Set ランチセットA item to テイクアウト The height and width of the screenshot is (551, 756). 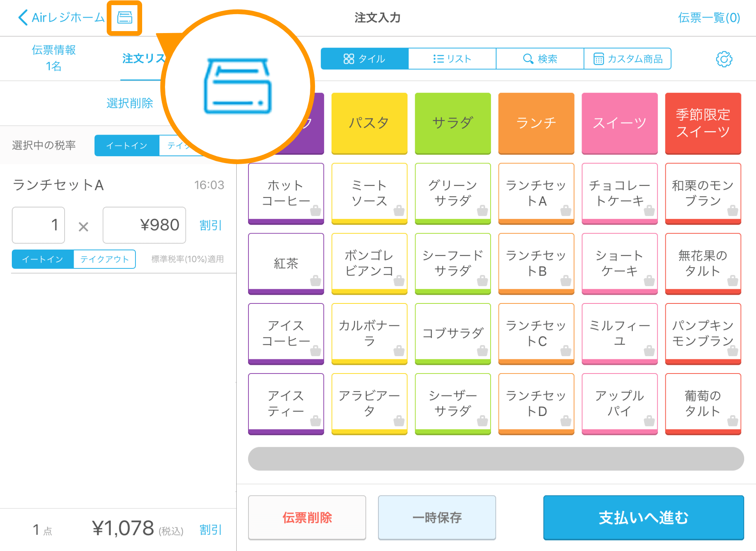tap(105, 259)
